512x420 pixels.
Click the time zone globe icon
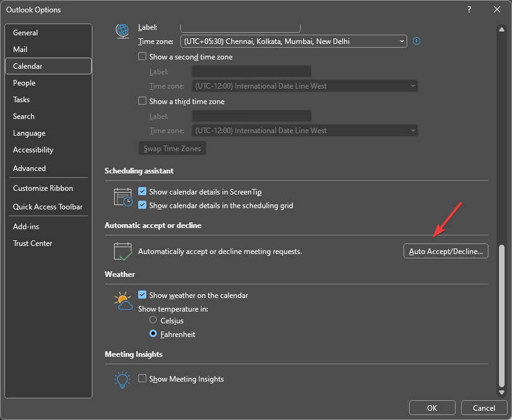(x=123, y=31)
